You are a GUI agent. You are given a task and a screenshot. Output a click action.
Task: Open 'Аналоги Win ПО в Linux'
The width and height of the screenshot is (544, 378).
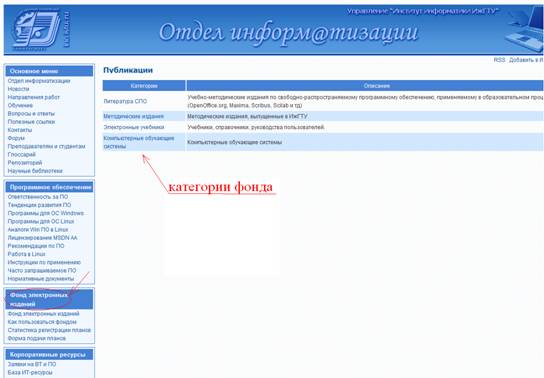pyautogui.click(x=38, y=230)
